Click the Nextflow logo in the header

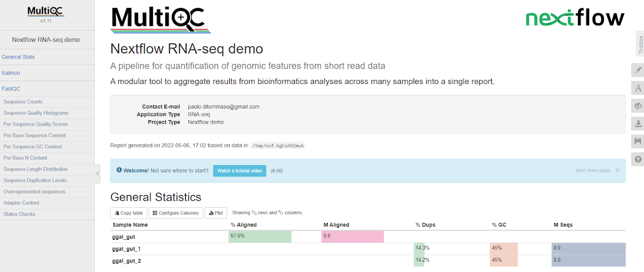pyautogui.click(x=575, y=18)
